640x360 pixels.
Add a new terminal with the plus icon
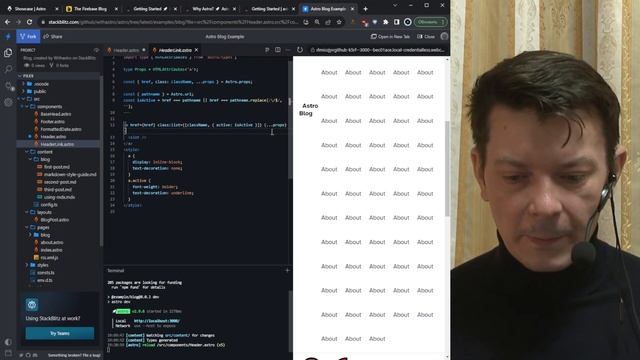pyautogui.click(x=287, y=270)
